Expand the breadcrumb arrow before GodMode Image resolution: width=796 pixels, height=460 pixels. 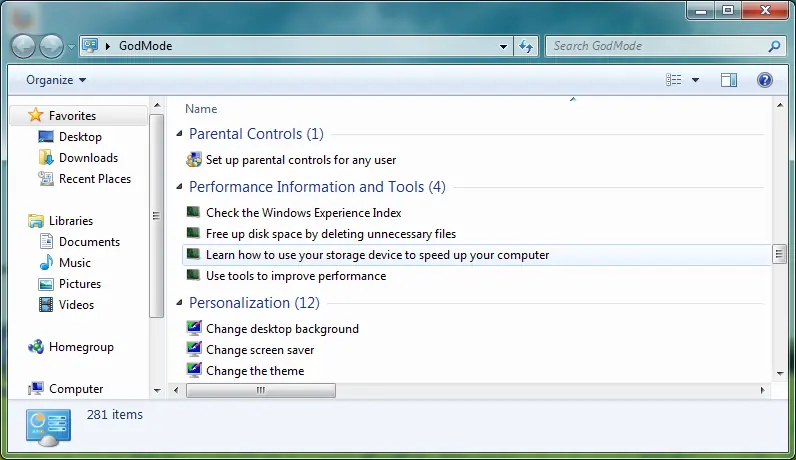pos(108,46)
